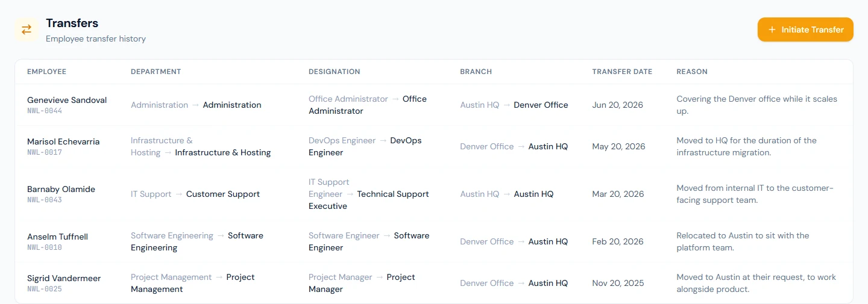Select employee Sigrid Vandermeer

click(64, 278)
